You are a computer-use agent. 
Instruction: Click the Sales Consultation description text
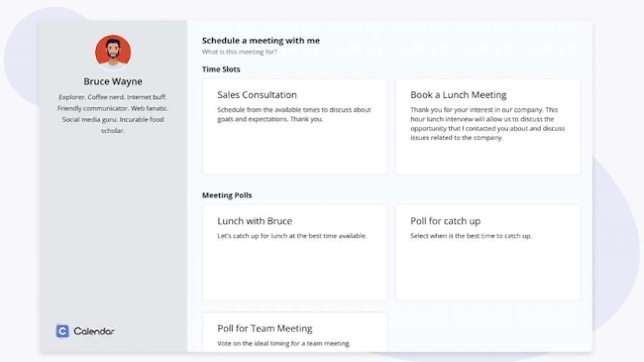pyautogui.click(x=294, y=114)
